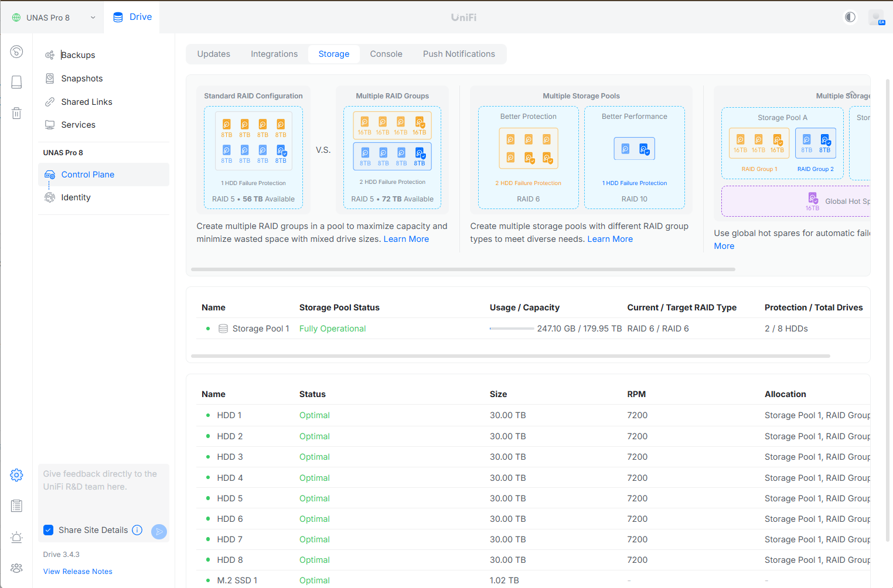Uncheck the Share Site Details checkbox
This screenshot has width=893, height=588.
(x=49, y=530)
